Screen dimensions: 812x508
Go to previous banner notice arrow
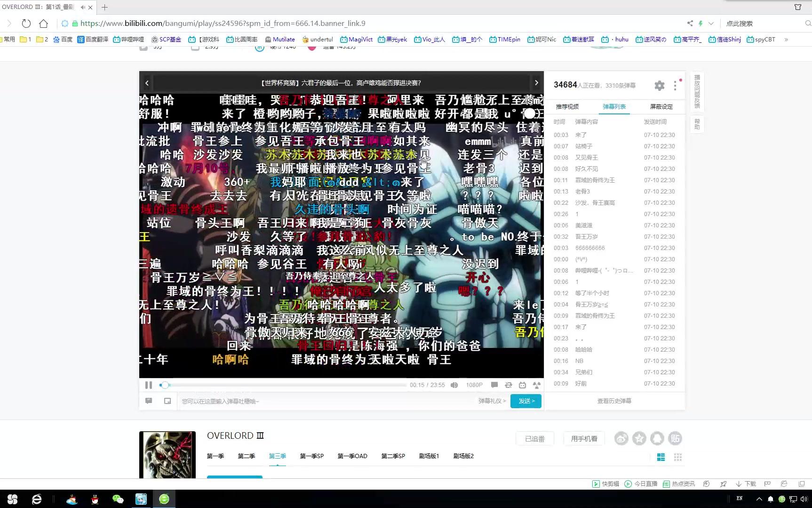pos(147,83)
